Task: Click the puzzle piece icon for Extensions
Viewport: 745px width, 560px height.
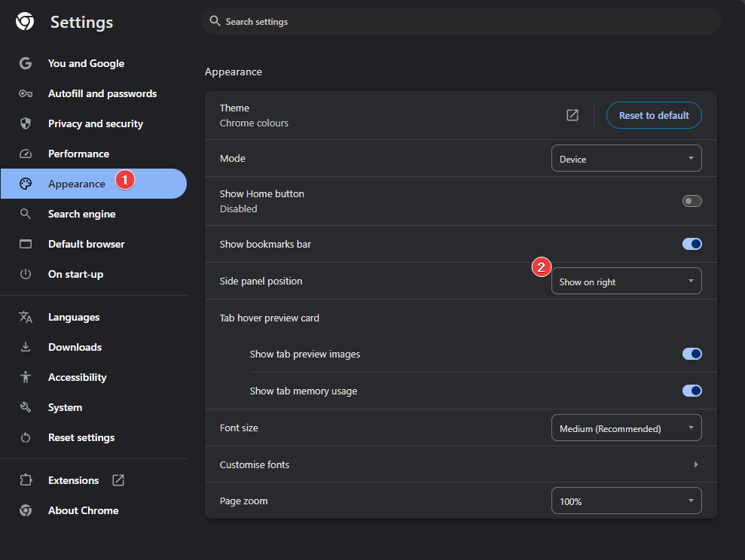Action: coord(25,480)
